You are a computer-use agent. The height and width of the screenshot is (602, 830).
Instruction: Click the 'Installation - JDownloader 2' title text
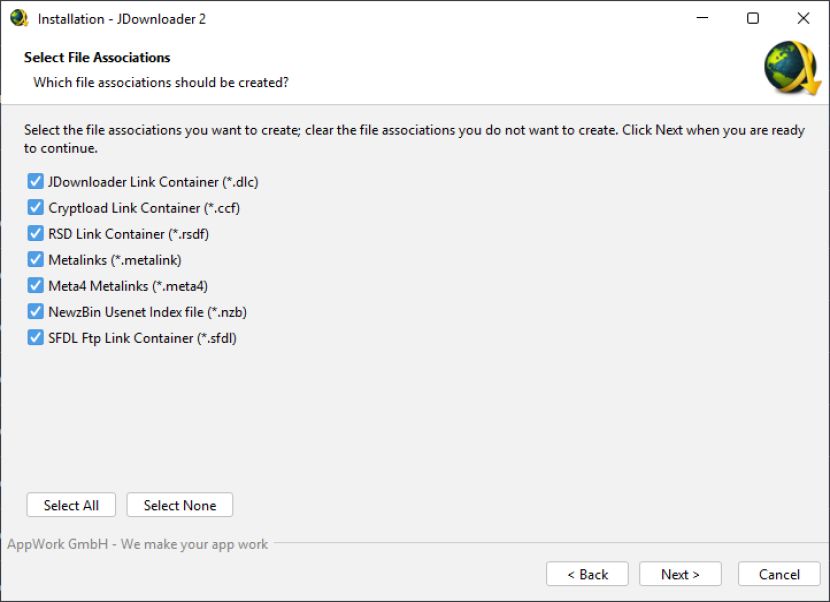(122, 19)
